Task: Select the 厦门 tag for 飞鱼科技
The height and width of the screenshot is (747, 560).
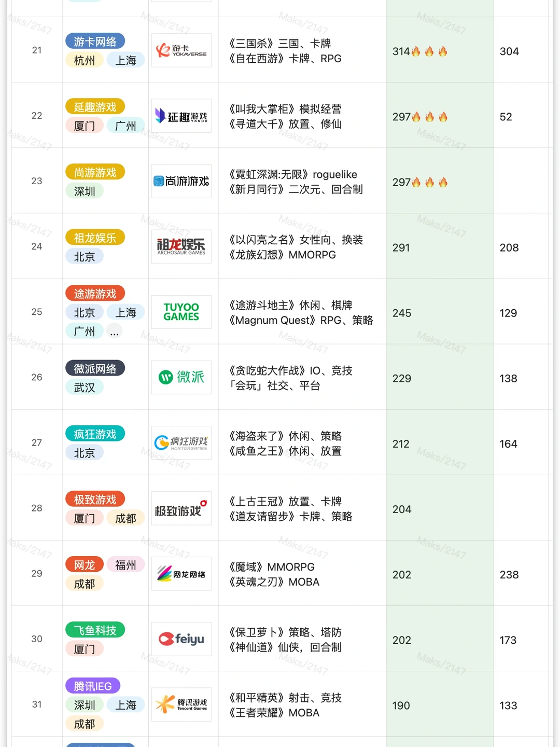Action: coord(85,648)
